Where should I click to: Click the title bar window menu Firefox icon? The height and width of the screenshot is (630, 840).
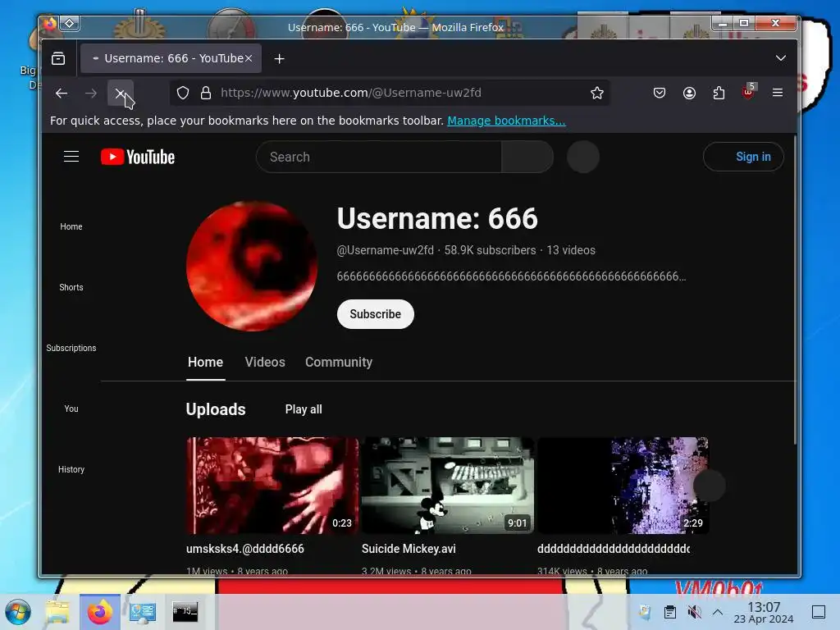coord(50,24)
